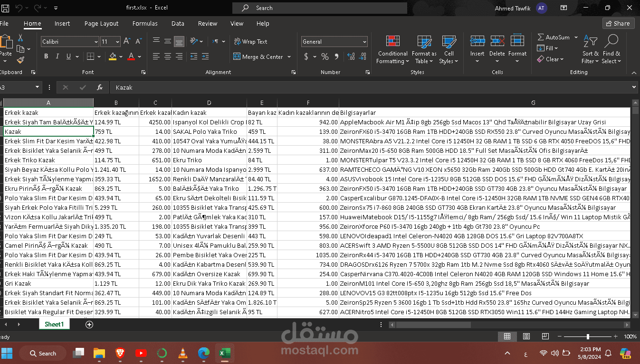Click Merge & Center
Viewport: 640px width, 364px height.
click(x=258, y=57)
